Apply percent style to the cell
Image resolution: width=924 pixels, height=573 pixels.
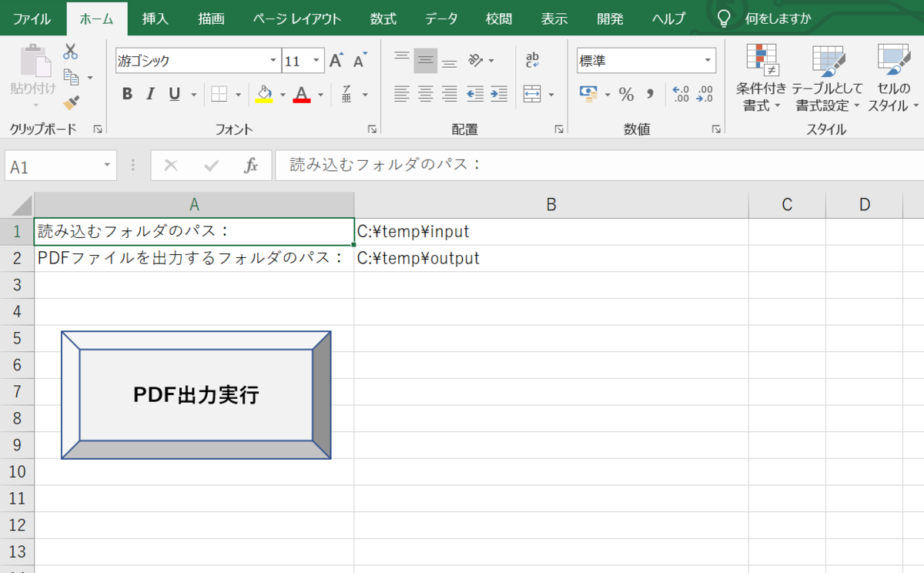coord(627,94)
